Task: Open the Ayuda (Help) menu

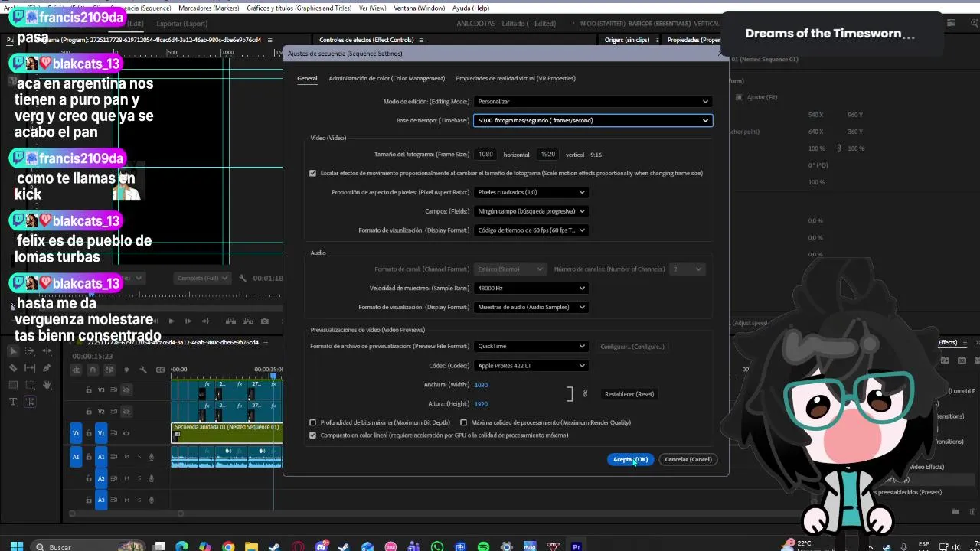Action: click(x=471, y=8)
